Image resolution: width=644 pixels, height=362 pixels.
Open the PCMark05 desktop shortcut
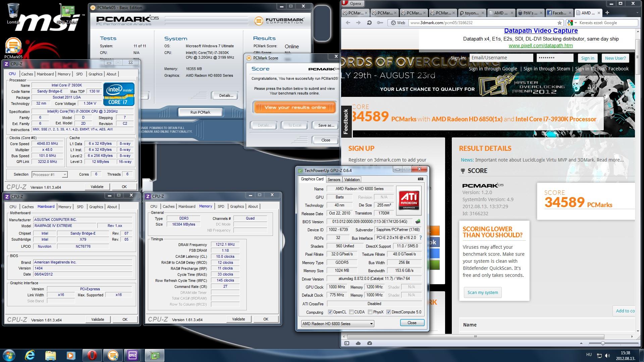tap(13, 48)
